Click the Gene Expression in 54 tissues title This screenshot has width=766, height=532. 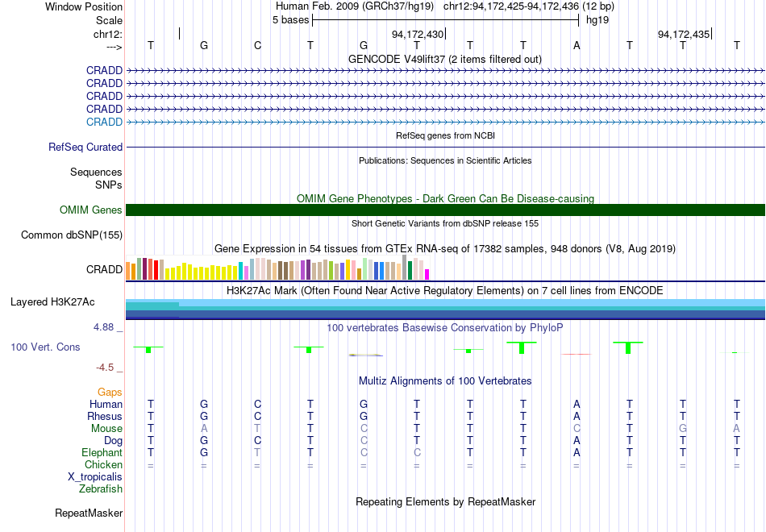(445, 248)
